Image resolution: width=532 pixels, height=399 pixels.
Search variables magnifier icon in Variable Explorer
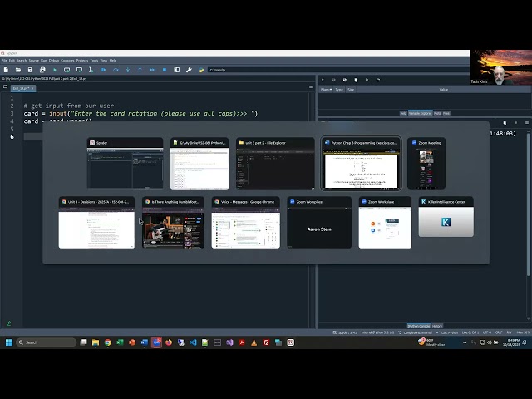[x=367, y=80]
